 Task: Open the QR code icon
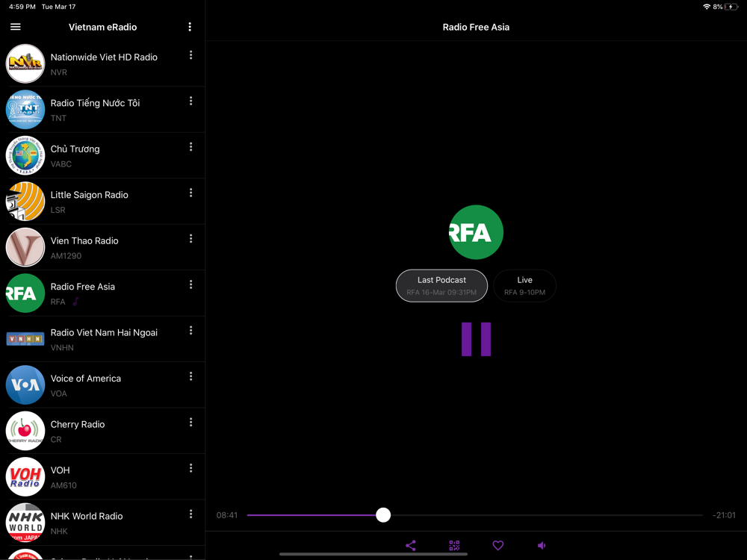click(454, 545)
